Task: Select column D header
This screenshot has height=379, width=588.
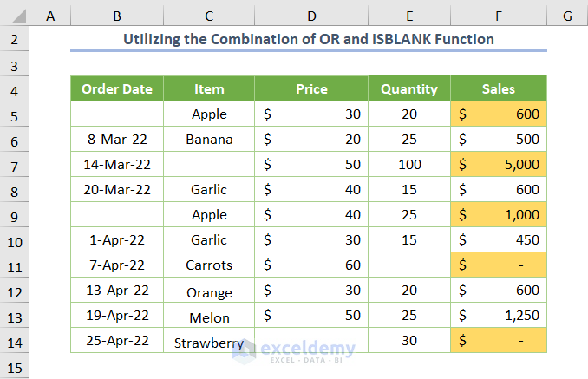Action: 311,16
